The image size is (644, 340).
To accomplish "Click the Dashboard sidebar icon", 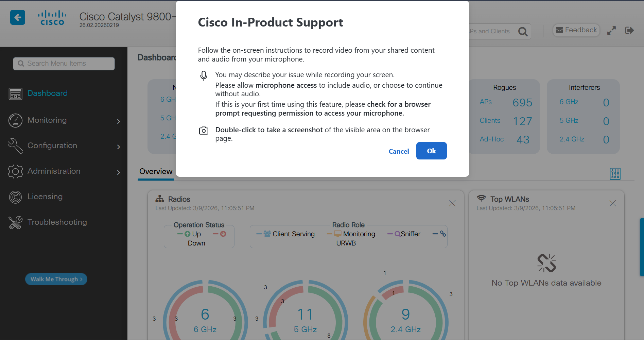I will [15, 93].
